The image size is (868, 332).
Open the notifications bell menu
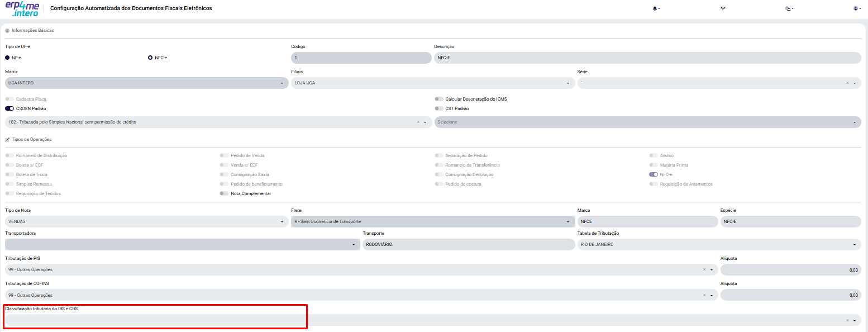(x=656, y=8)
